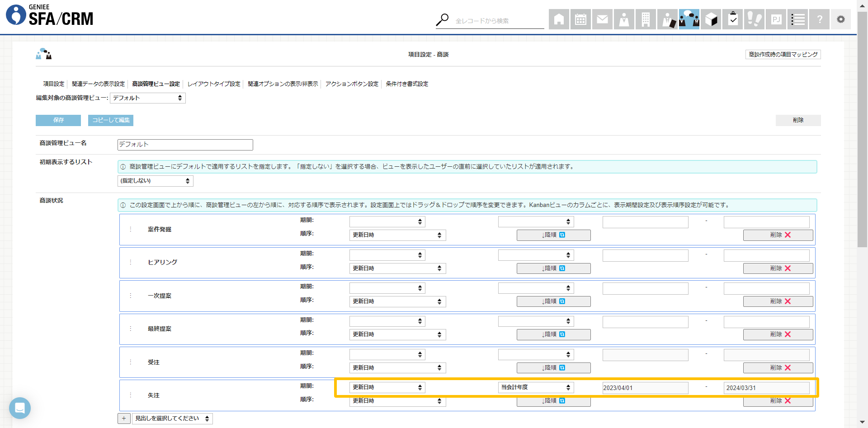
Task: Click the コピーして編集 button
Action: pos(111,120)
